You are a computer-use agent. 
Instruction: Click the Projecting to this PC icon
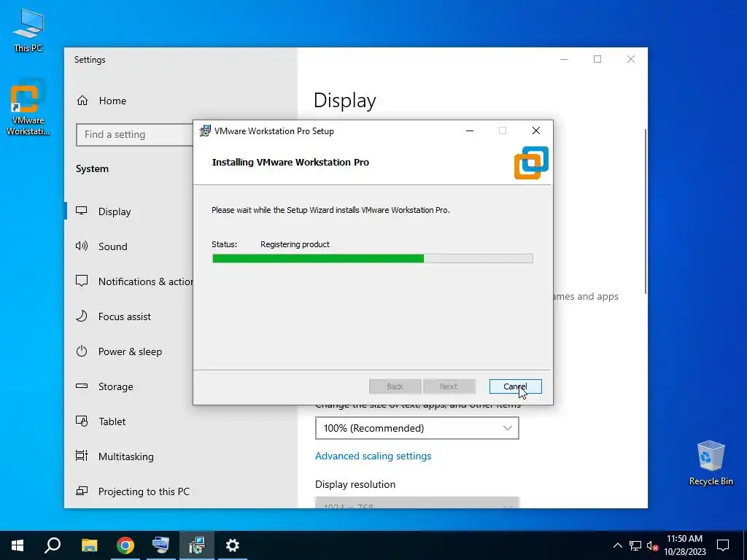82,491
